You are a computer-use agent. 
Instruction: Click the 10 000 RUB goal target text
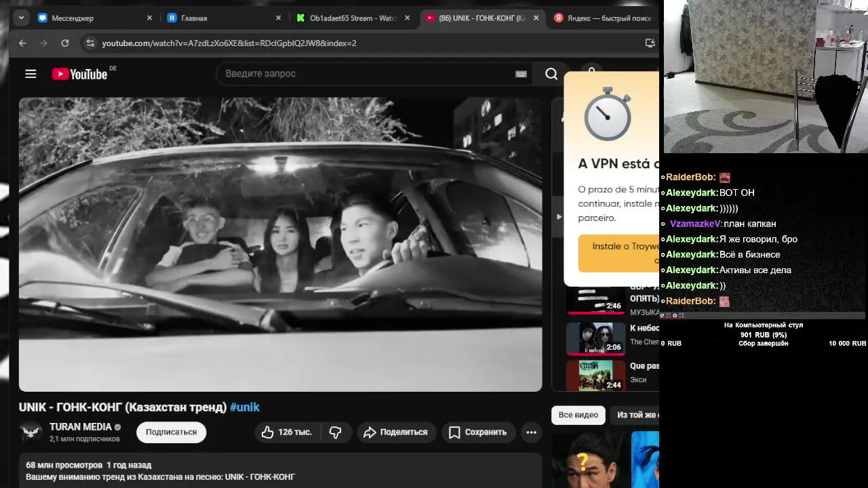[x=847, y=344]
